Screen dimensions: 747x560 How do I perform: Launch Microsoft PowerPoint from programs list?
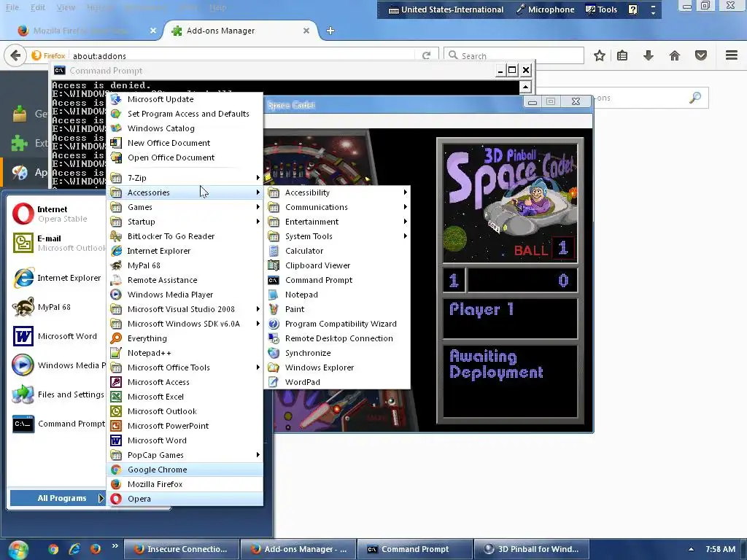[185, 426]
